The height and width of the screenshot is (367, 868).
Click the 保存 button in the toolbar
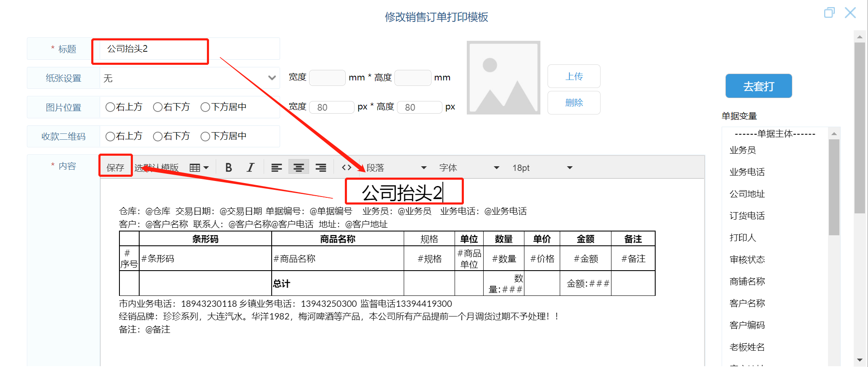pyautogui.click(x=115, y=168)
